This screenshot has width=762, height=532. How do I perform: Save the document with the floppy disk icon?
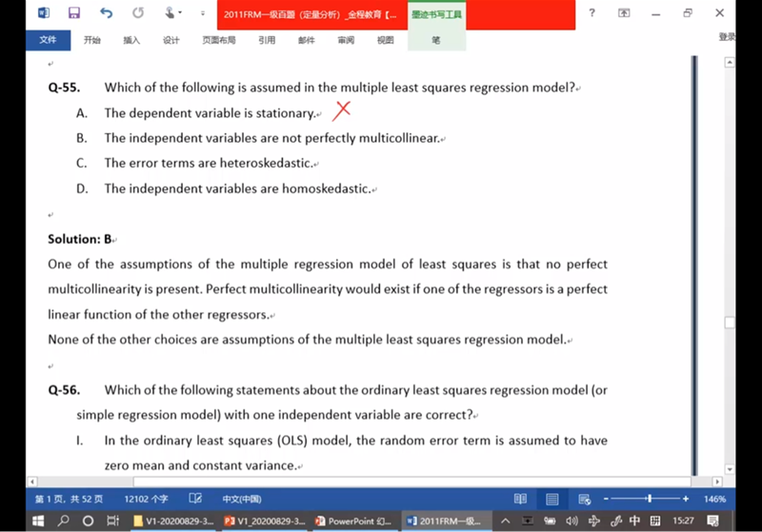[x=74, y=12]
